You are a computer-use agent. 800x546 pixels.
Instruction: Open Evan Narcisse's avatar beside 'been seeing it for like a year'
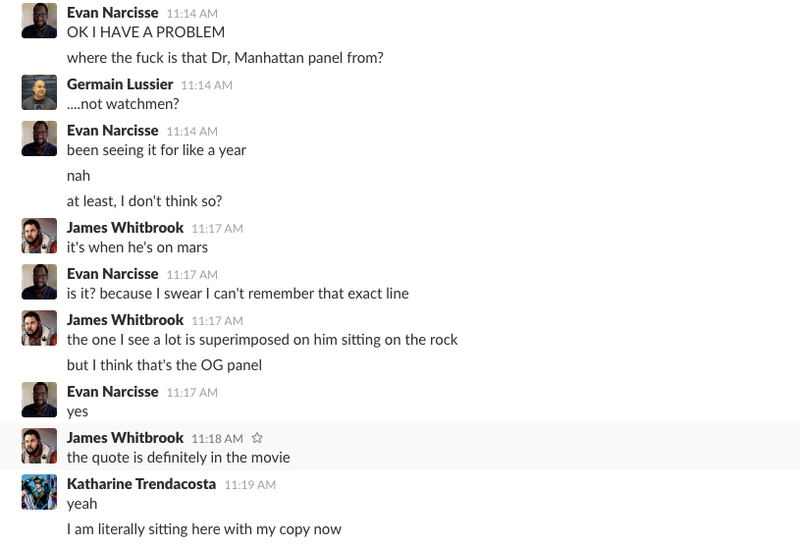tap(39, 138)
